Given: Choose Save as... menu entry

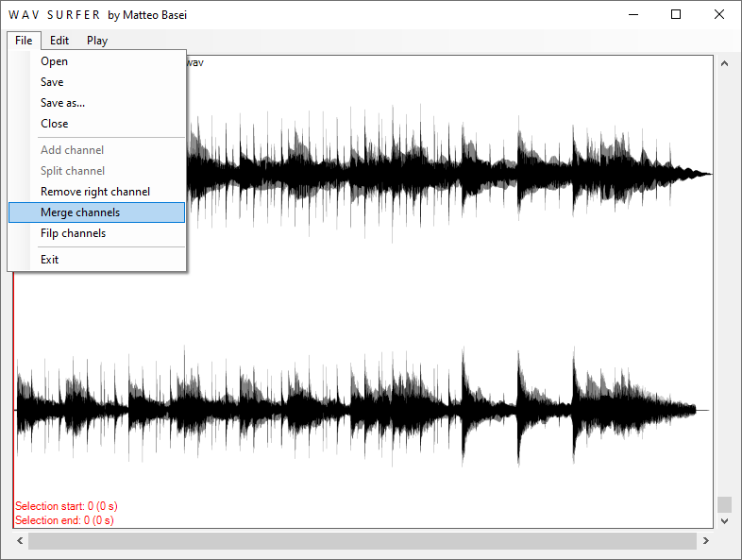Looking at the screenshot, I should tap(96, 103).
